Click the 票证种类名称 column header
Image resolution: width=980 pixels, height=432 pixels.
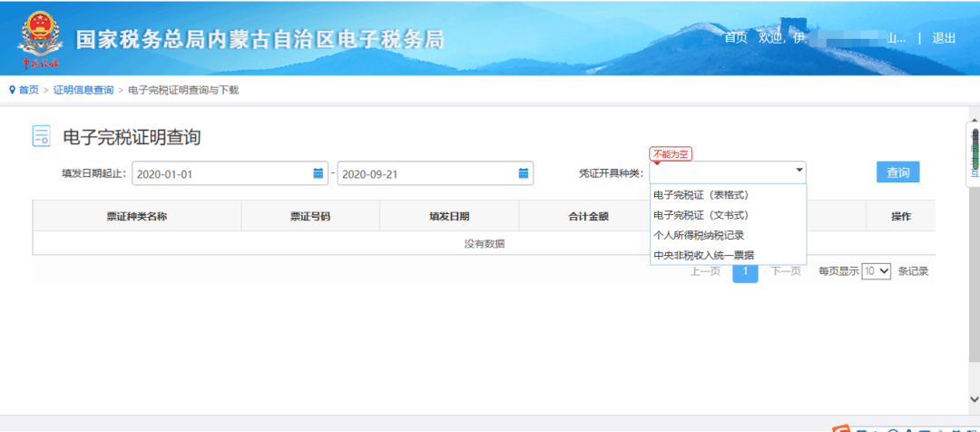coord(137,216)
